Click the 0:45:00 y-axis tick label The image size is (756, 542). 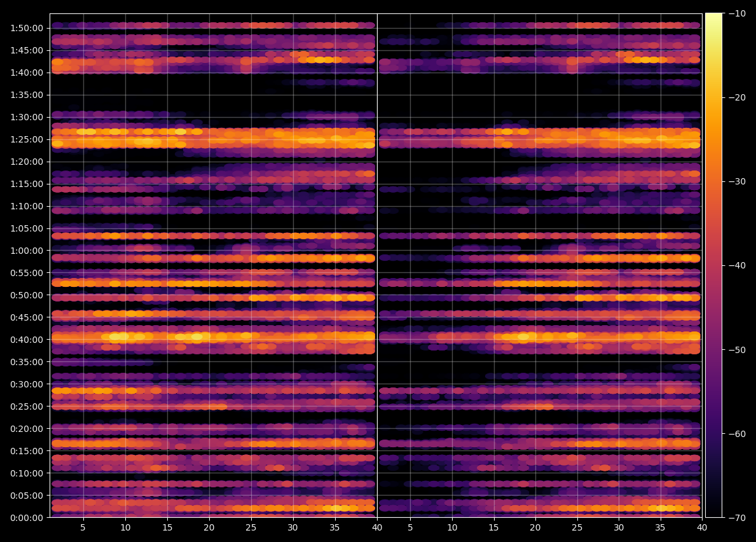[x=27, y=317]
